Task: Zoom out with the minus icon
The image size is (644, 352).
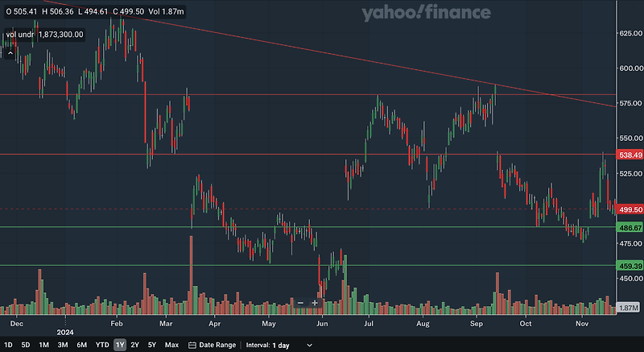Action: click(x=300, y=303)
